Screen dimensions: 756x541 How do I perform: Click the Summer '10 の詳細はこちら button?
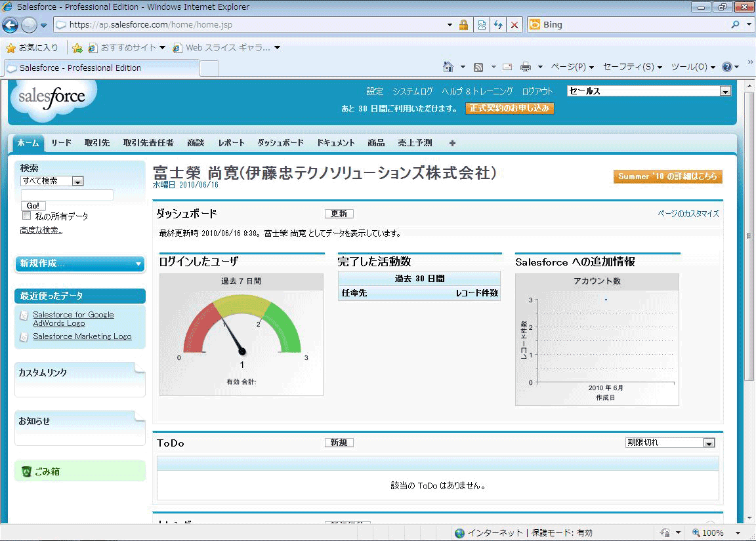[668, 176]
